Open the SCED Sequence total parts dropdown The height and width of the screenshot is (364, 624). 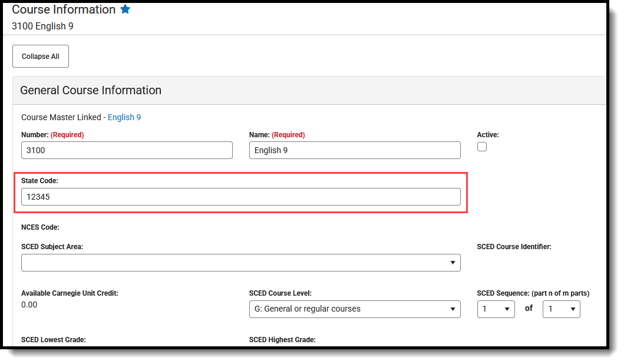tap(561, 309)
